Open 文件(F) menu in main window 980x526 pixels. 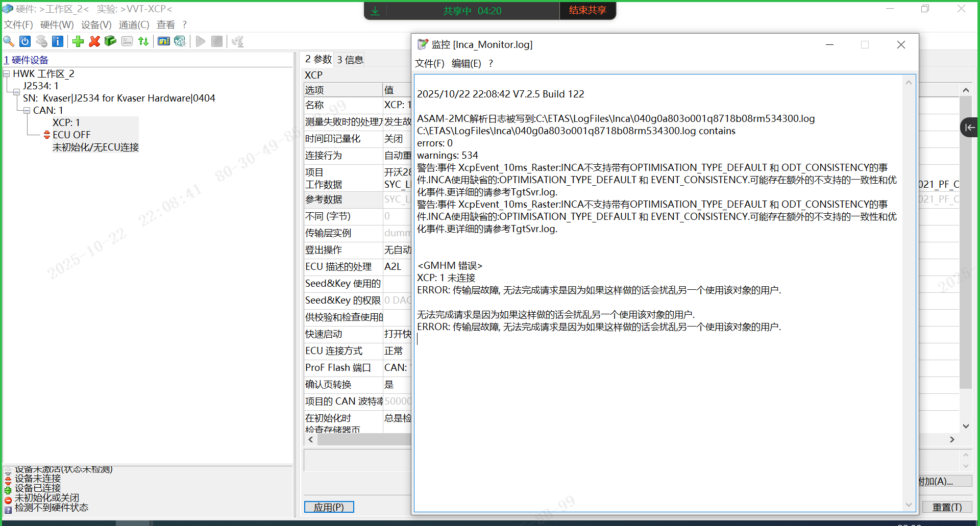(18, 24)
